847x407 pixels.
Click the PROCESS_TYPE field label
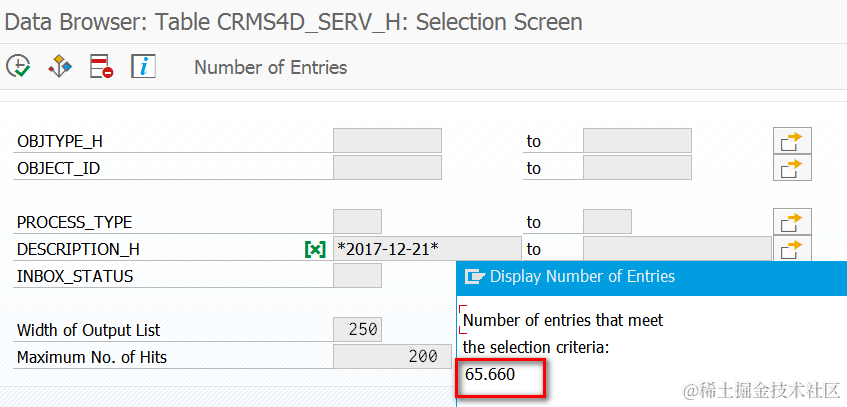(75, 223)
